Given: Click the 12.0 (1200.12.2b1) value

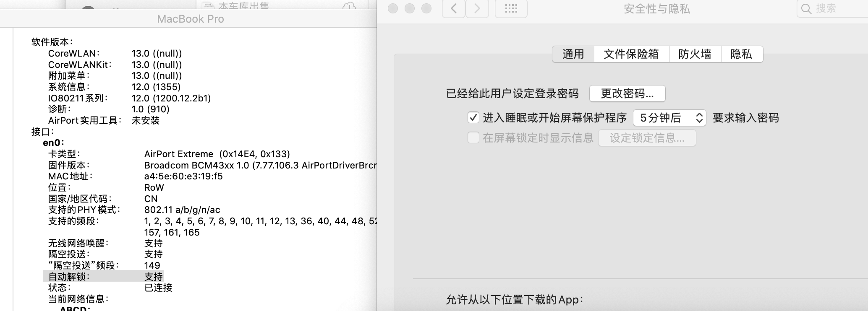Looking at the screenshot, I should pyautogui.click(x=171, y=98).
